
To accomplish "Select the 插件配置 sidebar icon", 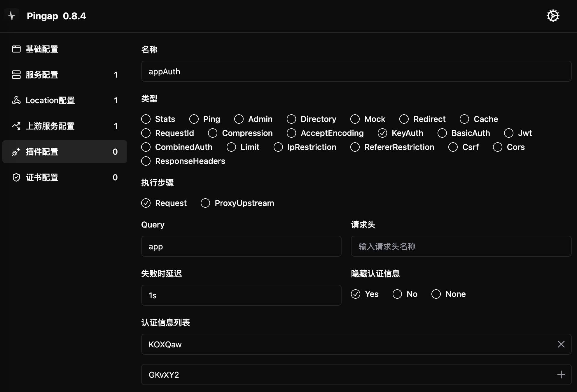I will (x=16, y=151).
